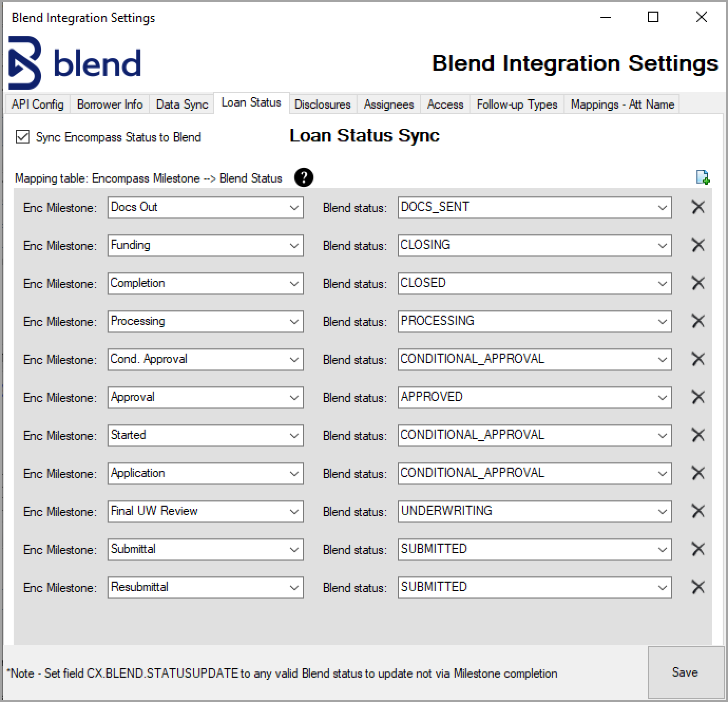This screenshot has width=728, height=702.
Task: Open the UNDERWRITING Blend status dropdown
Action: click(534, 511)
